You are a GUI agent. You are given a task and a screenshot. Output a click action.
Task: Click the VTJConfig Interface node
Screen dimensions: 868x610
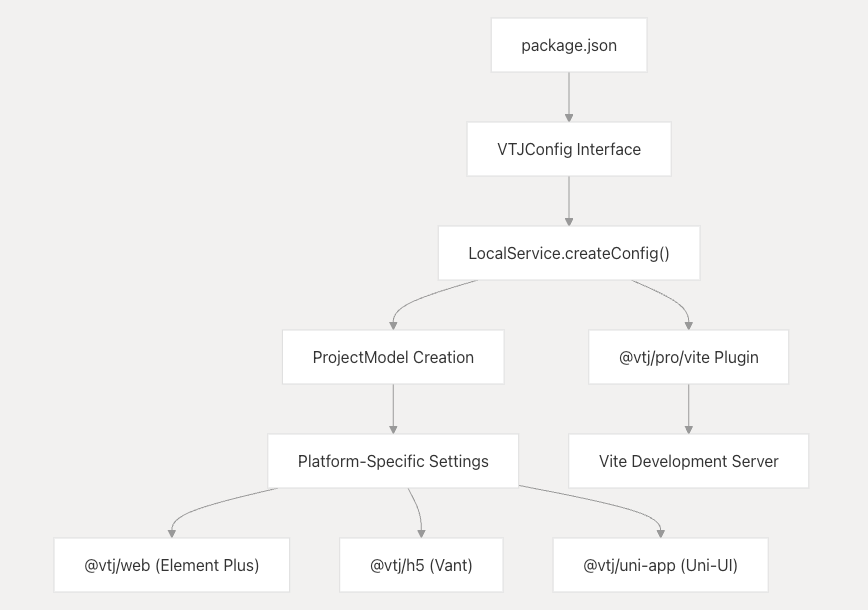tap(569, 149)
